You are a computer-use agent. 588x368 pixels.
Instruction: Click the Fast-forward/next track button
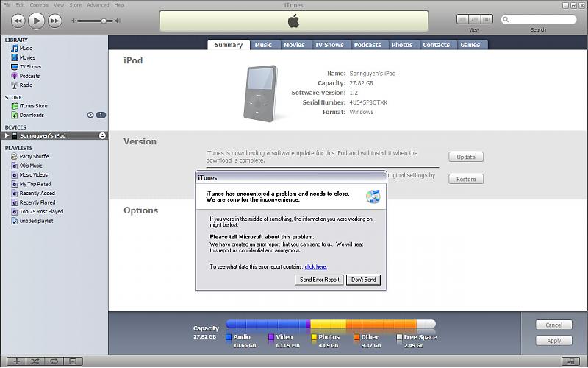54,21
